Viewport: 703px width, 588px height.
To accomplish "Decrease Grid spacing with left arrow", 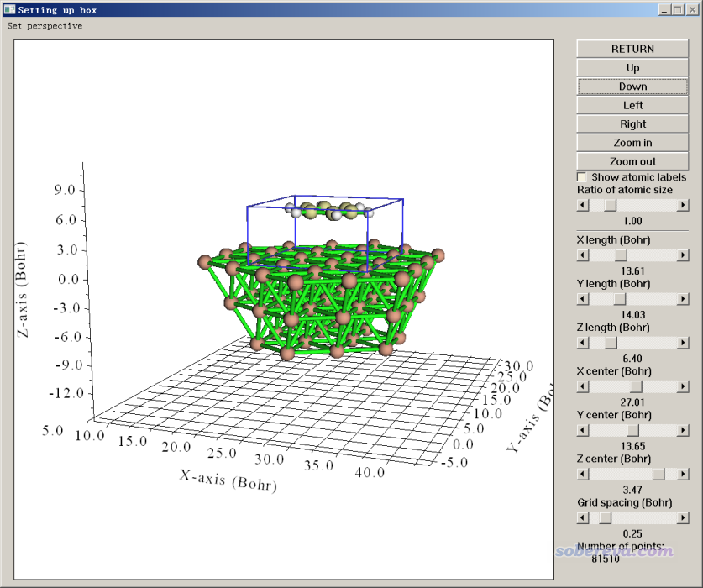I will click(583, 517).
